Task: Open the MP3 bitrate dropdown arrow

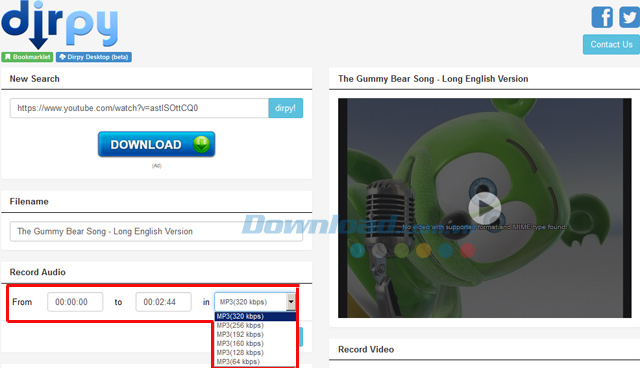Action: click(291, 302)
